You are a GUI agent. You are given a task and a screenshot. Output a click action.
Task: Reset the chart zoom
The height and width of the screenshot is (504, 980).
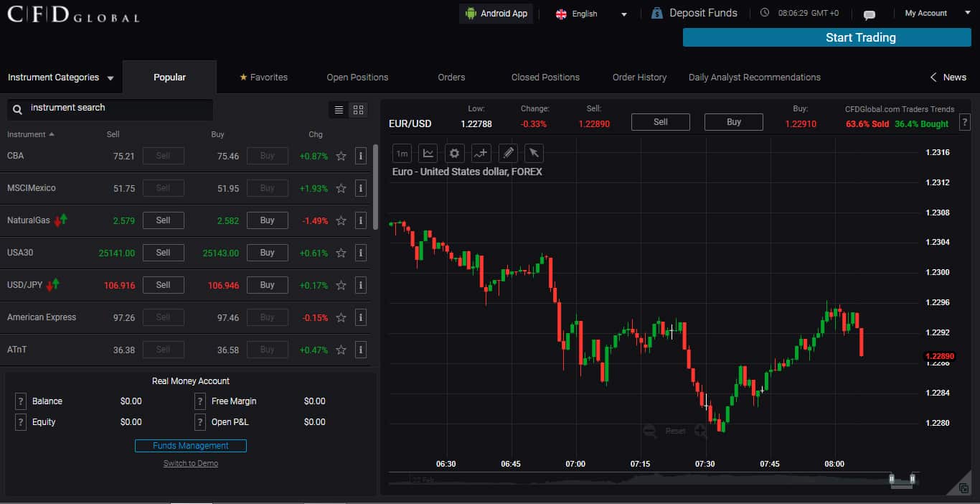[676, 431]
